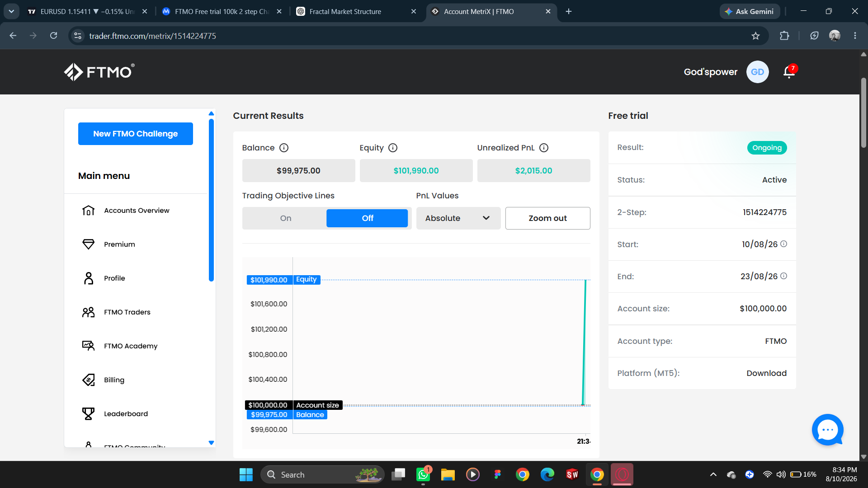The width and height of the screenshot is (868, 488).
Task: Show hidden system tray icons
Action: [713, 474]
